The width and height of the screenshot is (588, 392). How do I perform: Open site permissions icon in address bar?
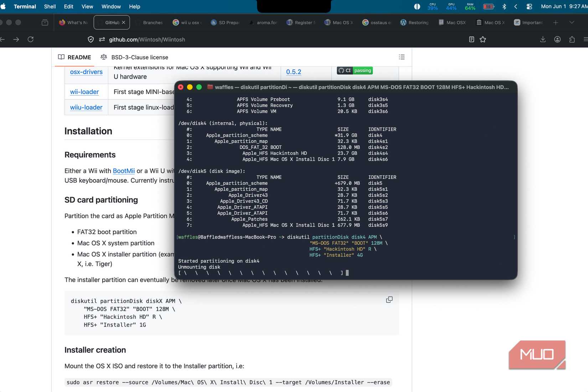pyautogui.click(x=102, y=40)
